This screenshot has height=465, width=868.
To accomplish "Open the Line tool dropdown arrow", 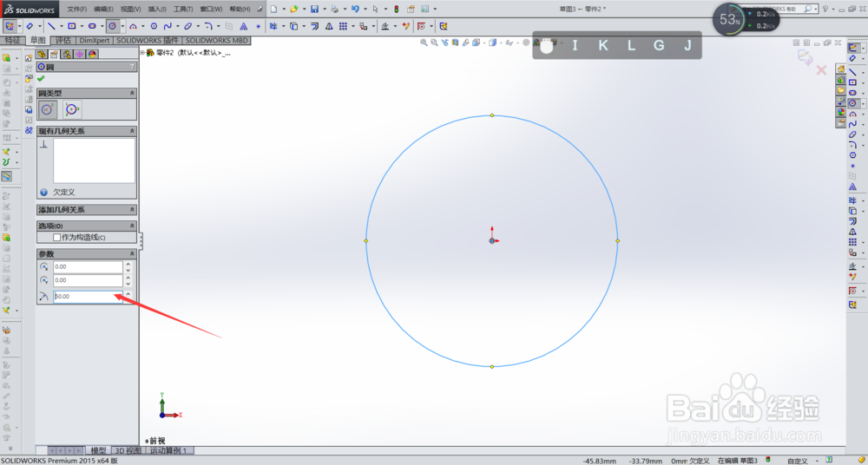I will coord(62,26).
